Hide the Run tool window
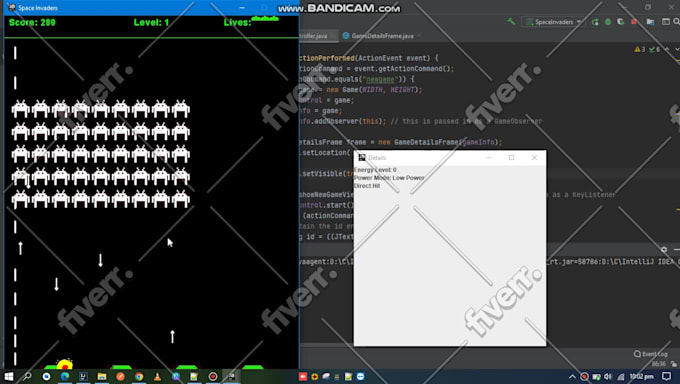This screenshot has width=680, height=384. pos(677,249)
